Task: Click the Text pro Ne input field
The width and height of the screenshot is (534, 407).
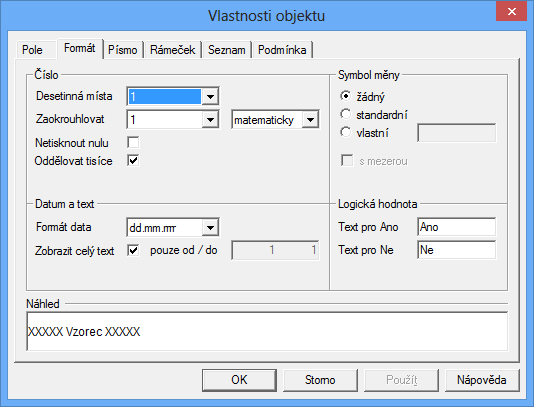Action: point(456,250)
